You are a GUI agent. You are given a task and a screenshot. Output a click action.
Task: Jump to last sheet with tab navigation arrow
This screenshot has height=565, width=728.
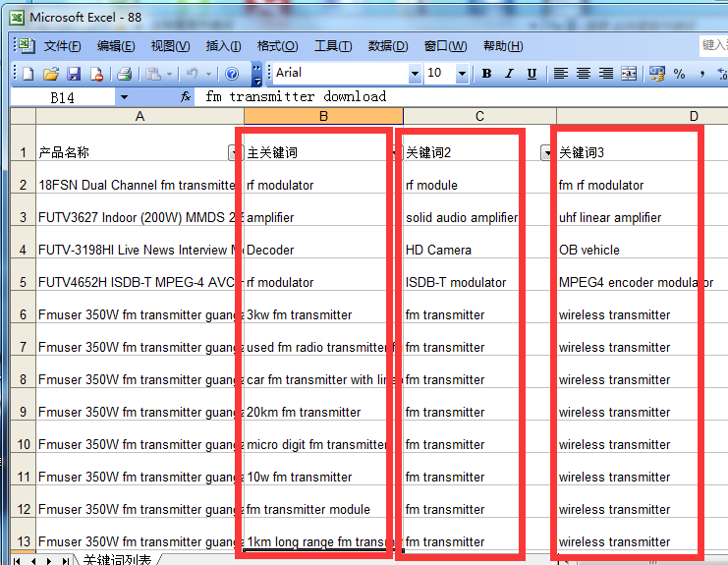click(66, 561)
